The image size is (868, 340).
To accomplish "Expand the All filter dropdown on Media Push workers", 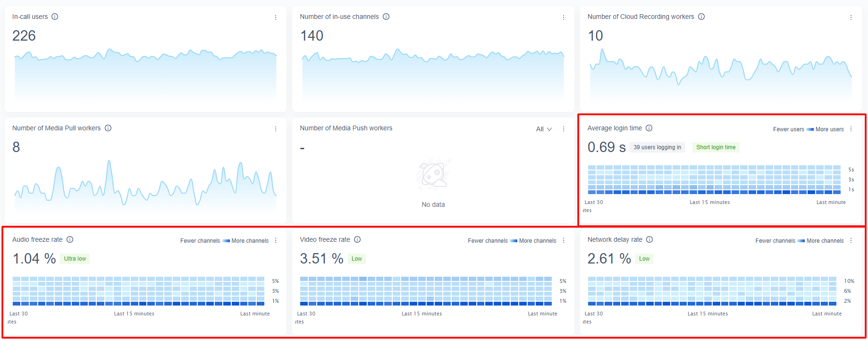I will [x=544, y=129].
